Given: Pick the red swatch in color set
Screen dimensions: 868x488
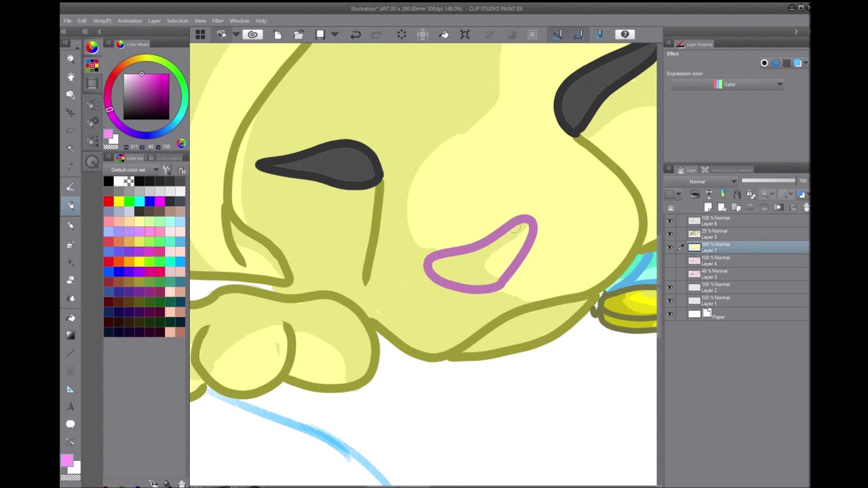Looking at the screenshot, I should point(108,201).
